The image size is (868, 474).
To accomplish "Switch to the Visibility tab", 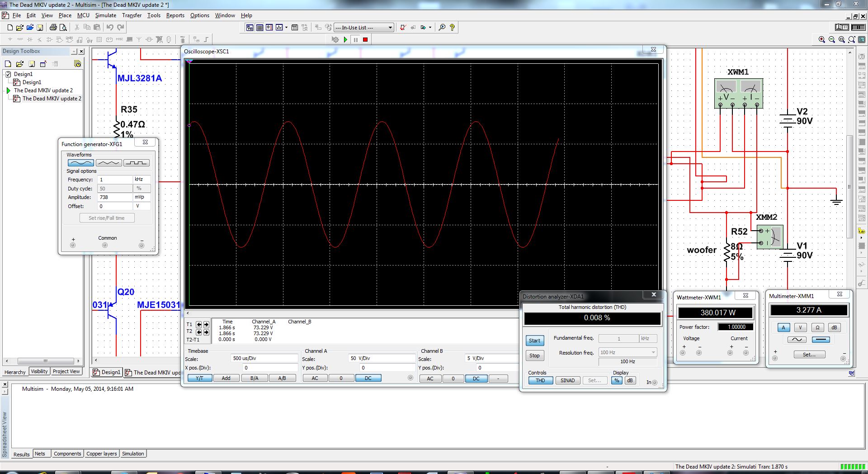I will click(39, 371).
